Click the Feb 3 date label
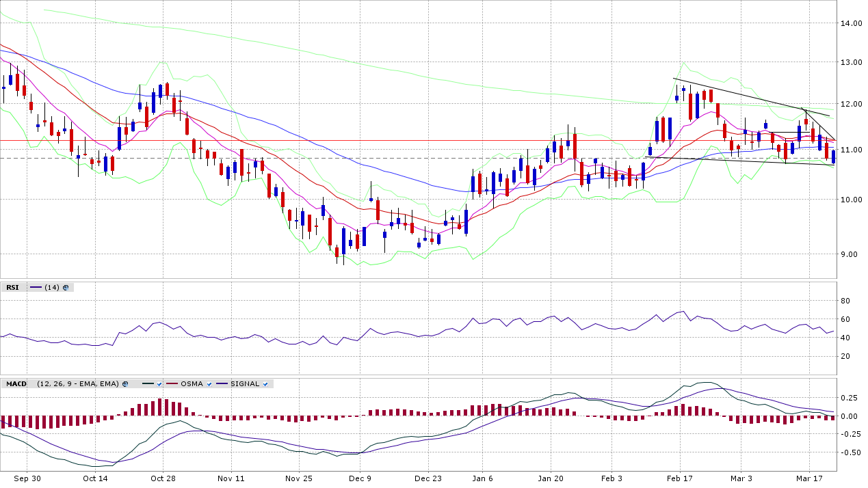The width and height of the screenshot is (868, 488). (611, 478)
